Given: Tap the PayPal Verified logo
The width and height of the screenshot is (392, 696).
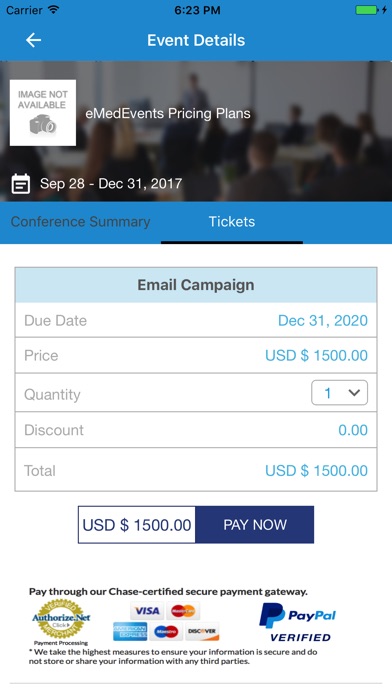Looking at the screenshot, I should tap(297, 622).
